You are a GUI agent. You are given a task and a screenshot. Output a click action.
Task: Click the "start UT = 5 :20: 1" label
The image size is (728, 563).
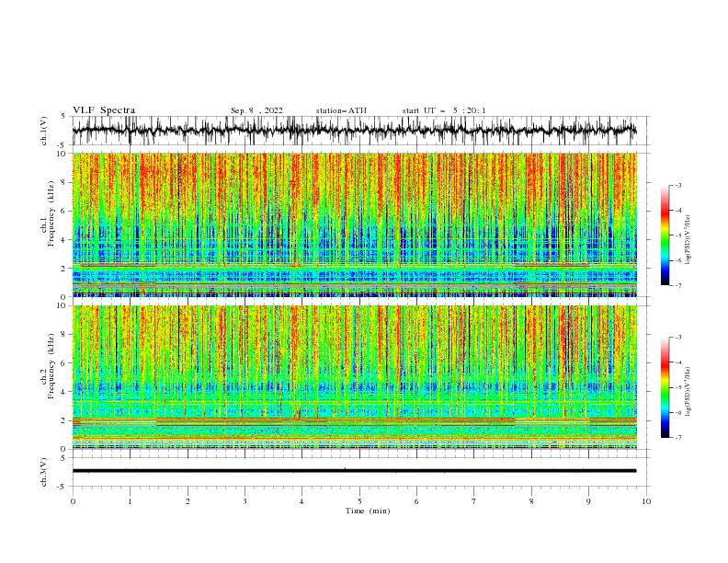tap(444, 110)
